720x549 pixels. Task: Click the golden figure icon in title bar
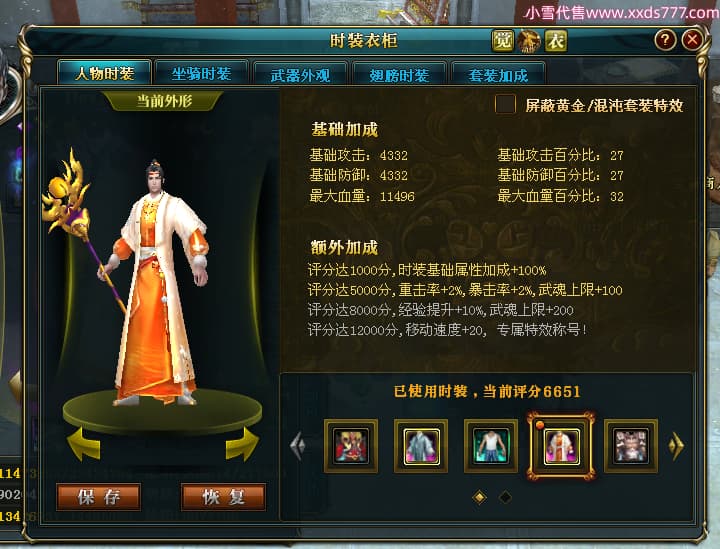pos(529,41)
